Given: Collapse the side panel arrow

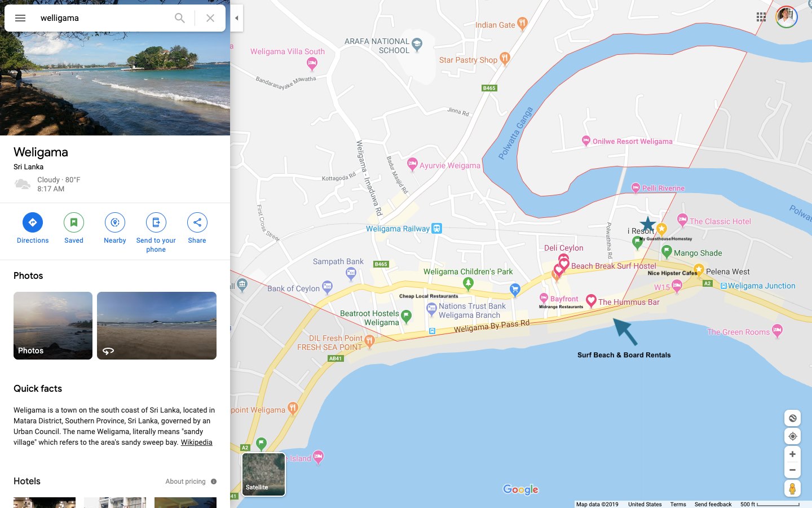Looking at the screenshot, I should 237,18.
